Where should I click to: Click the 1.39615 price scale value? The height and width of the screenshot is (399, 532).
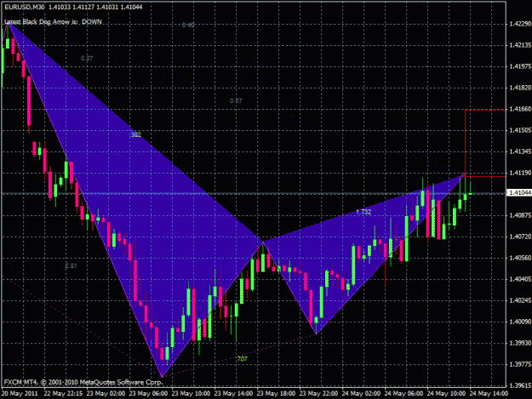click(520, 385)
